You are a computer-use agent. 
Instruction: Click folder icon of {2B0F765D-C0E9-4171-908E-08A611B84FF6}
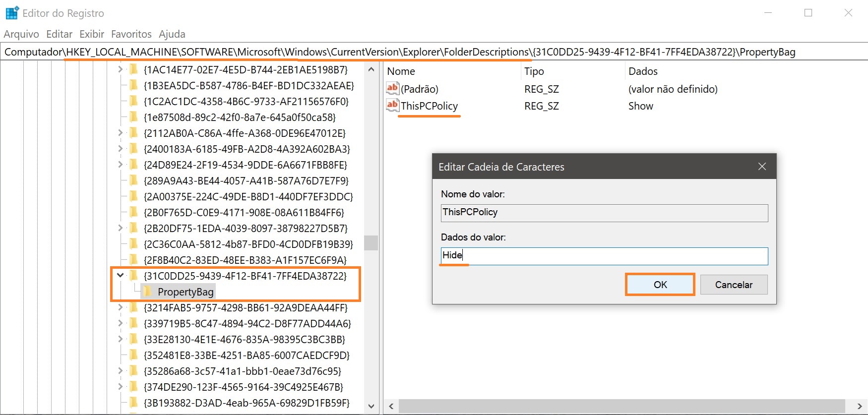click(134, 212)
